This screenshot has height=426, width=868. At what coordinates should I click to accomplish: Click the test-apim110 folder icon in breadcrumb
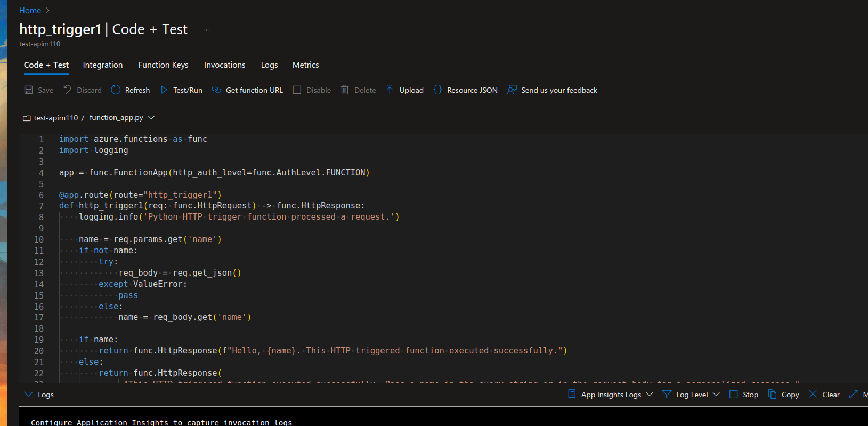point(27,118)
